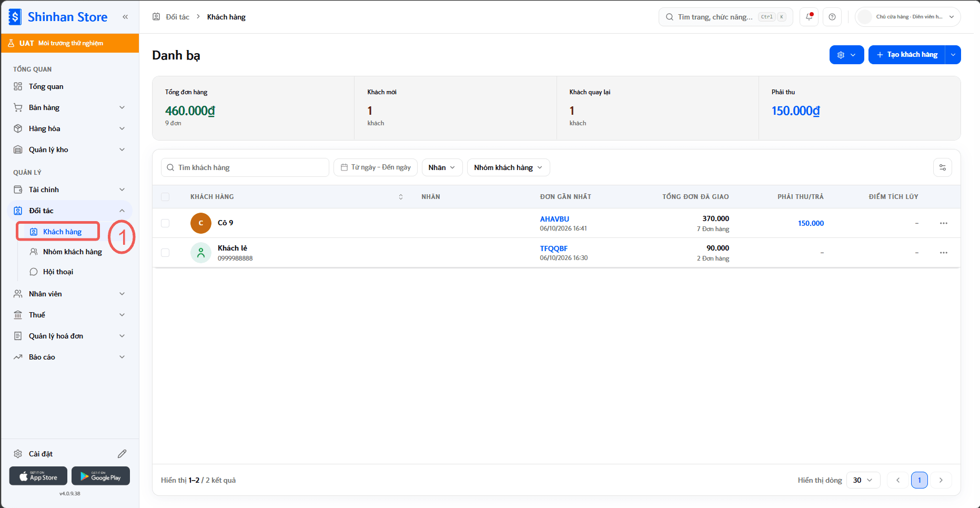Open Cài đặt in the sidebar
The image size is (980, 508).
click(41, 454)
